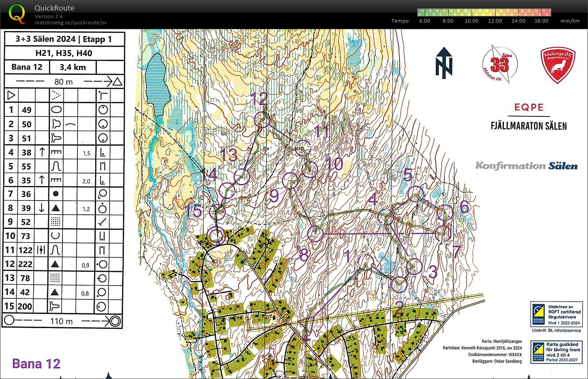
Task: Click the Konfirmation Sälen logo
Action: point(526,166)
